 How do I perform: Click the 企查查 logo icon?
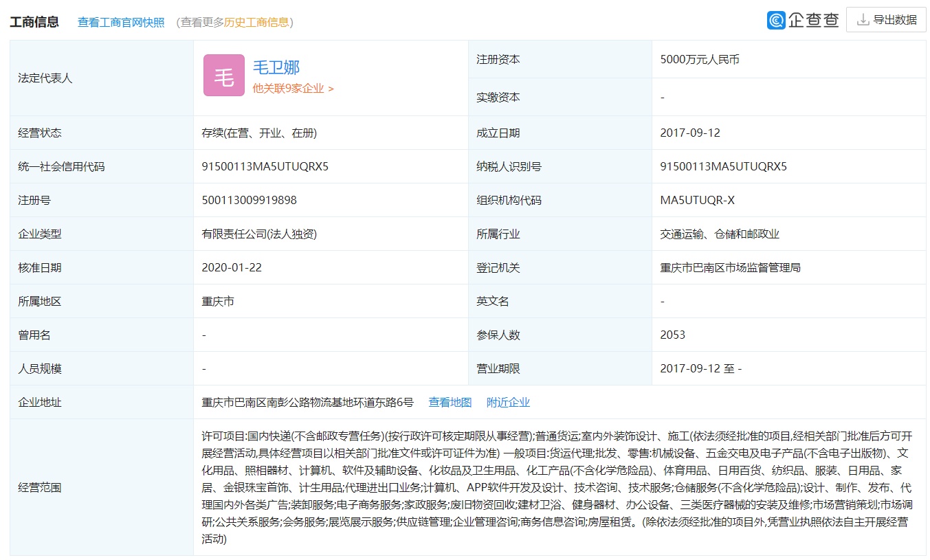click(x=777, y=20)
